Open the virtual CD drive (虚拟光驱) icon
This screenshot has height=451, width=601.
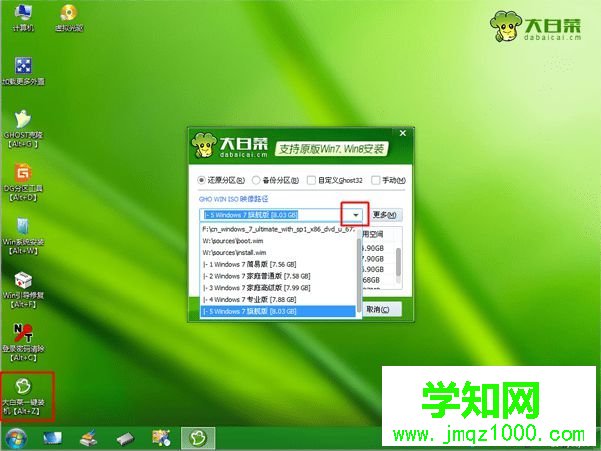(69, 18)
